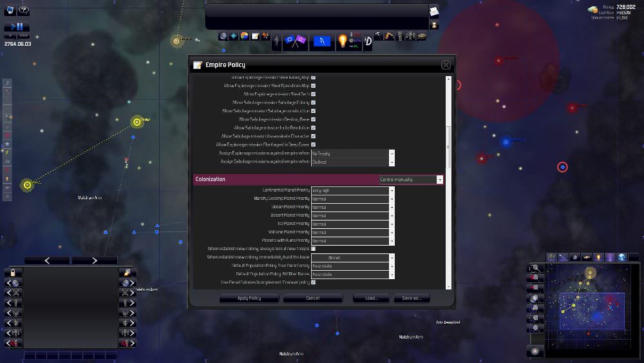Click previous selection left arrow button
The width and height of the screenshot is (644, 363).
point(47,260)
